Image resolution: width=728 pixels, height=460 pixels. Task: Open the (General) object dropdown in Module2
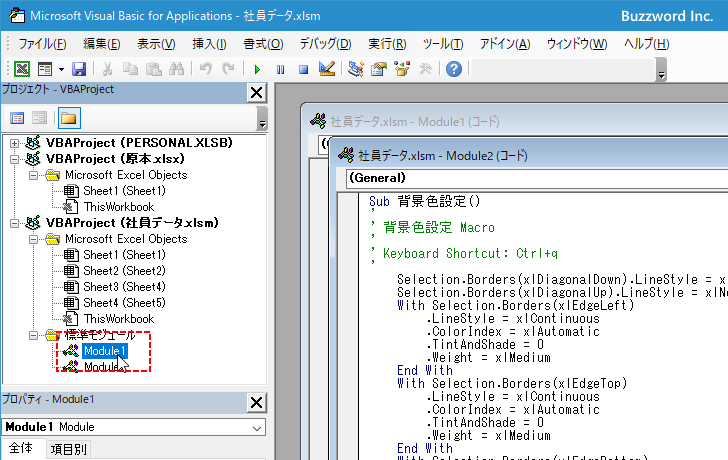(537, 178)
